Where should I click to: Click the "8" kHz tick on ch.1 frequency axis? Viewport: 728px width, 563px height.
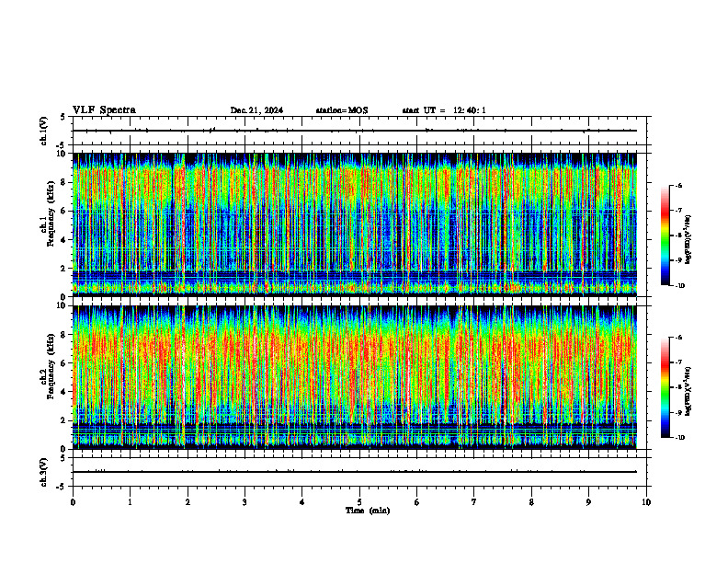tap(64, 182)
